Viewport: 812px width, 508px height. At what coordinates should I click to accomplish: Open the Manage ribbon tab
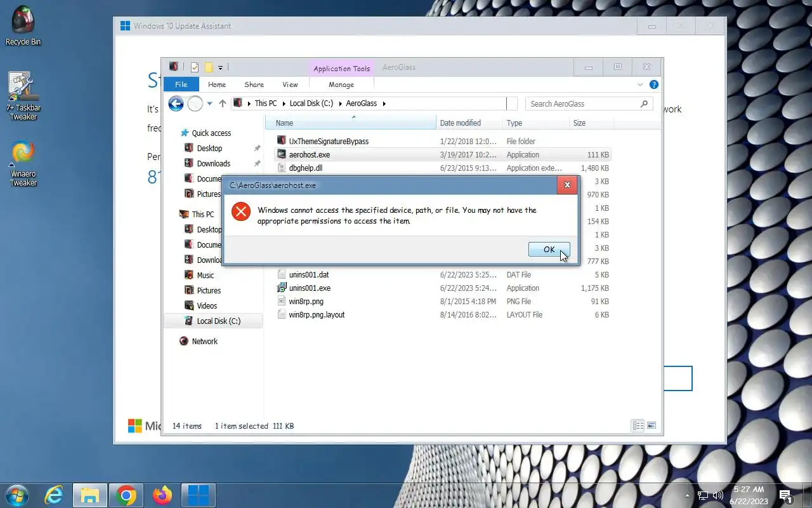point(341,84)
